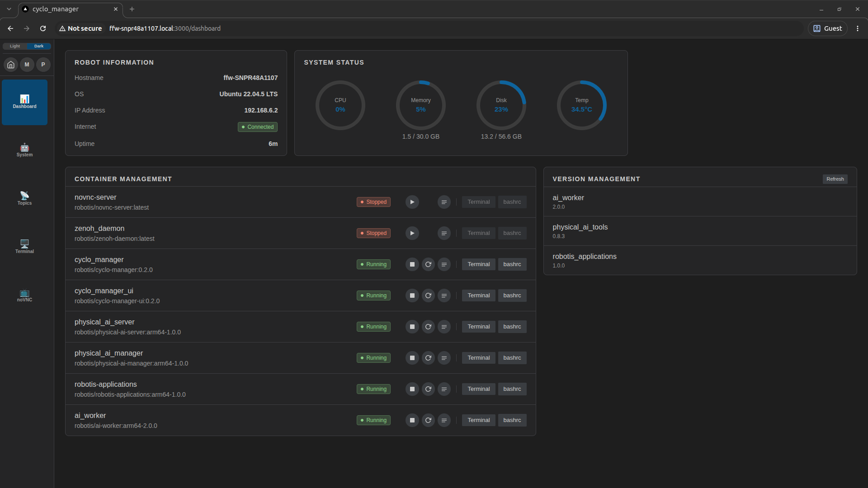Open logs for zenoh_daemon container

pyautogui.click(x=444, y=233)
